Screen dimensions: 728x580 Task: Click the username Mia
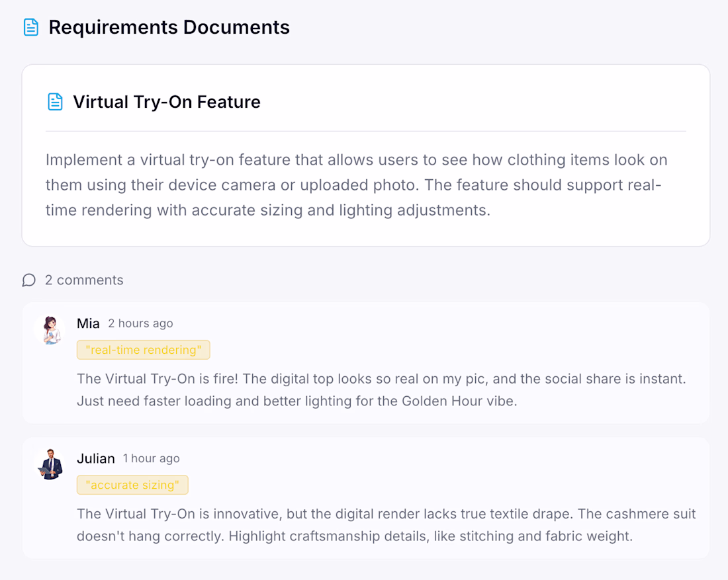88,323
